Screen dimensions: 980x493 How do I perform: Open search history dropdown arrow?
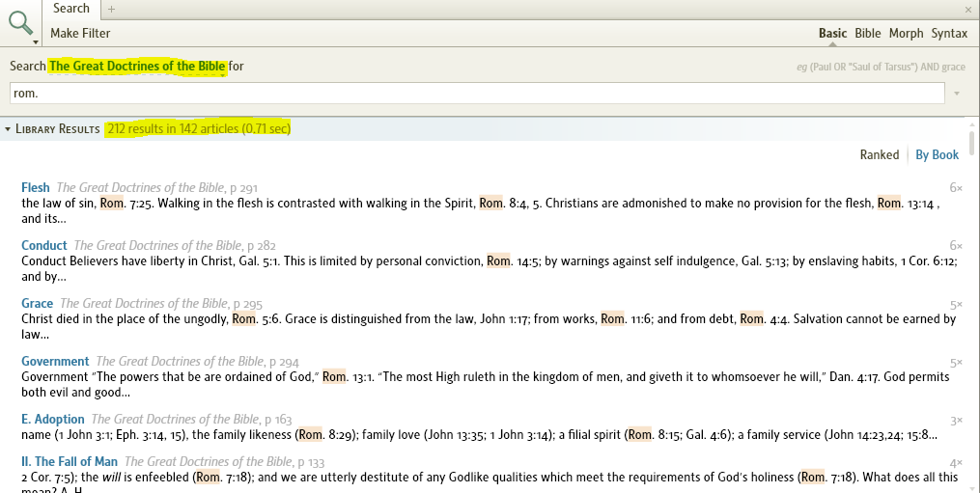[x=956, y=94]
